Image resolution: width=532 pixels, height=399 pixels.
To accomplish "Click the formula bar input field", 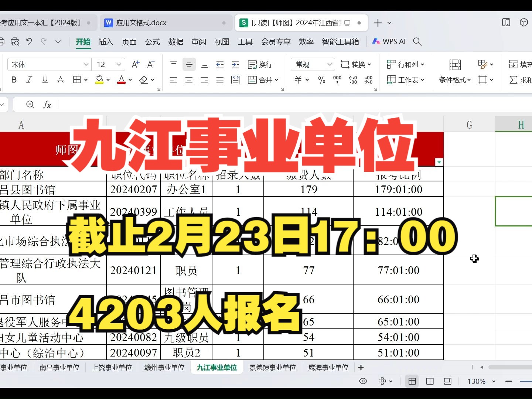I will 295,105.
